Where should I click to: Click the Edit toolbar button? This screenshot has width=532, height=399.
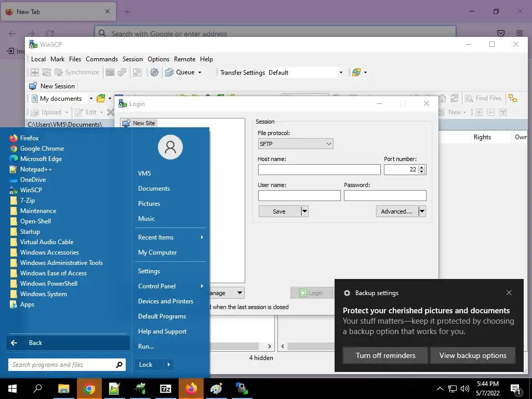pyautogui.click(x=86, y=112)
